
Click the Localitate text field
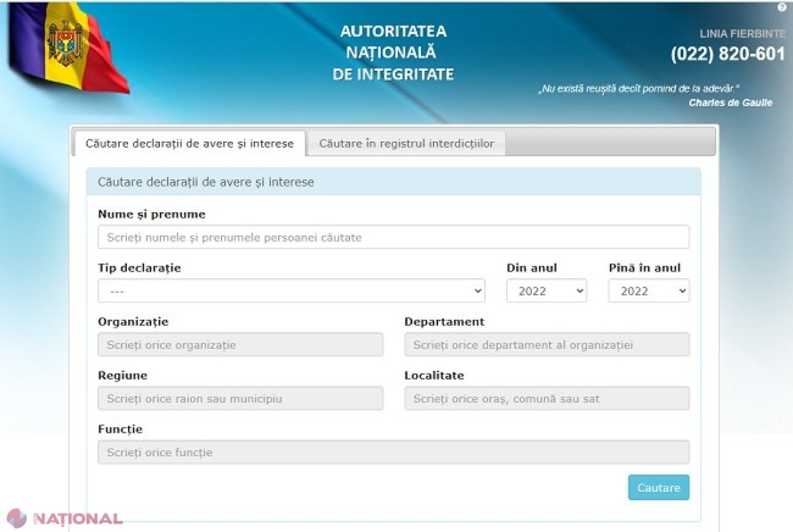tap(547, 399)
